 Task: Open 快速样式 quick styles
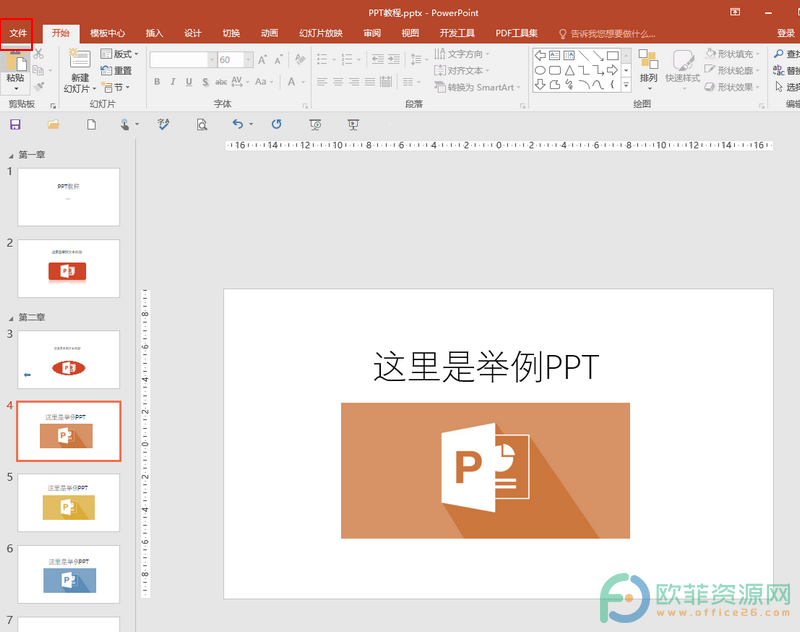(683, 69)
